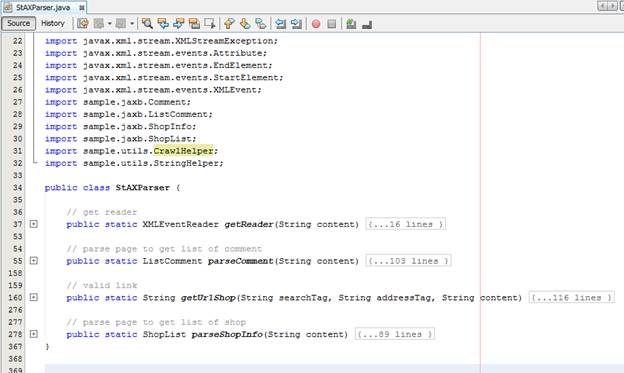Click Find Previous Occurrence icon
The width and height of the screenshot is (624, 373).
pos(163,23)
